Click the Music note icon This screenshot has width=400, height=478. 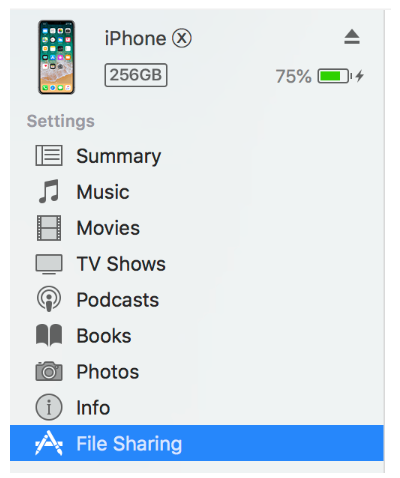[x=49, y=191]
